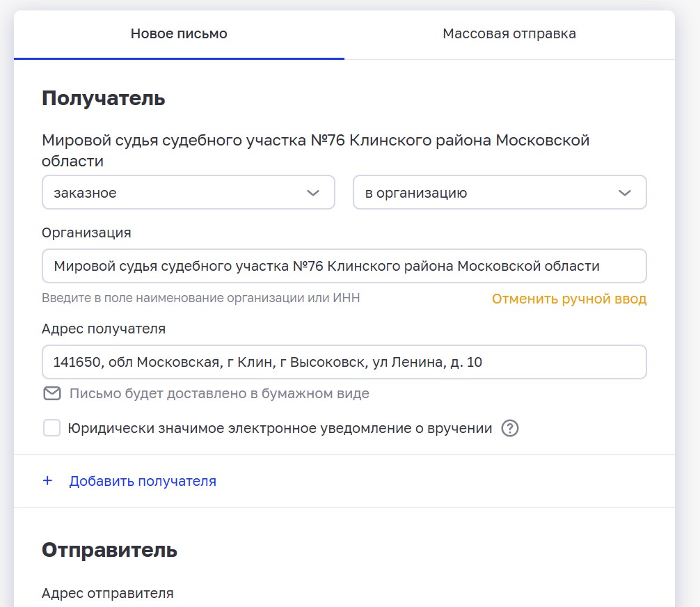Click into the Адрес получателя address field
This screenshot has height=607, width=700.
pyautogui.click(x=344, y=362)
